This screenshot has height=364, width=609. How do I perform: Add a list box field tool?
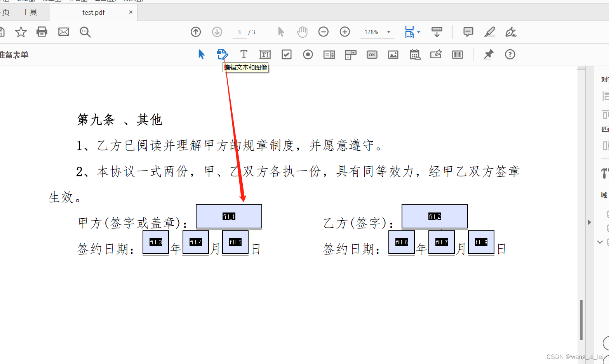329,54
